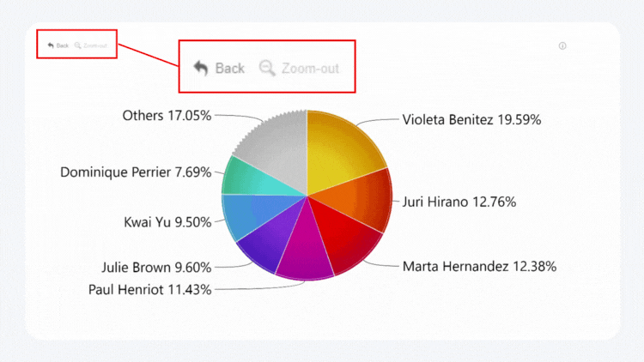
Task: Click the Kwai Yu 9.50% label
Action: (x=167, y=222)
